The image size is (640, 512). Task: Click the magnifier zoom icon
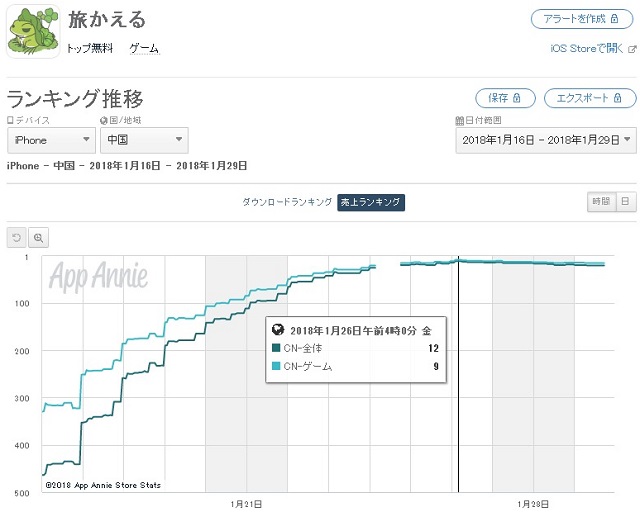tap(38, 237)
